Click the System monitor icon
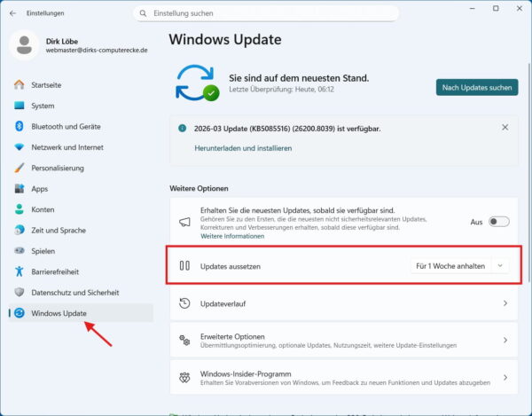 click(20, 106)
